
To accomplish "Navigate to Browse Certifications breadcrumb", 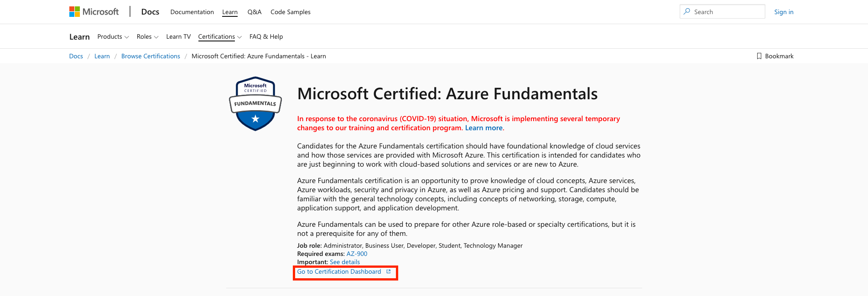I will [x=151, y=56].
